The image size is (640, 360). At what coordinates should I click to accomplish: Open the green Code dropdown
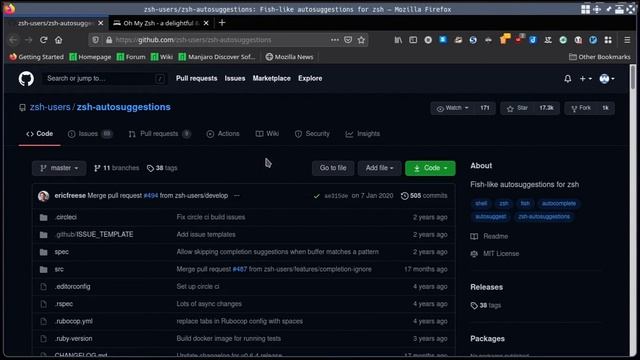430,168
